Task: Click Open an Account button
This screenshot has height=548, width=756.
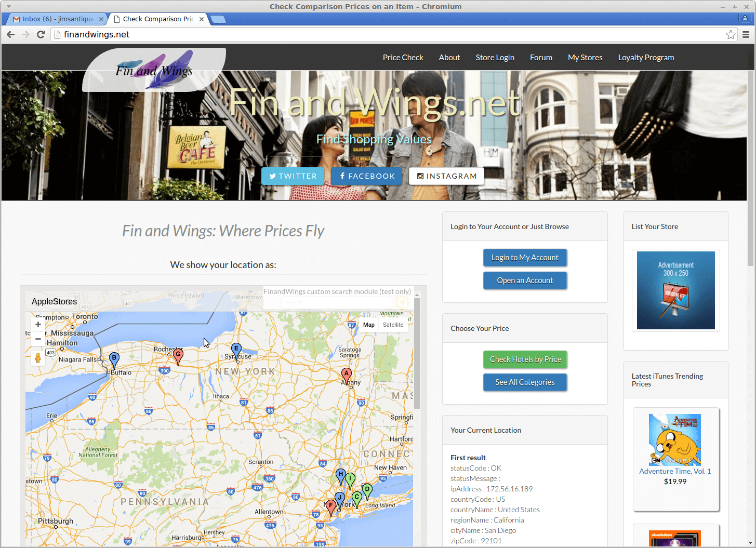Action: point(525,280)
